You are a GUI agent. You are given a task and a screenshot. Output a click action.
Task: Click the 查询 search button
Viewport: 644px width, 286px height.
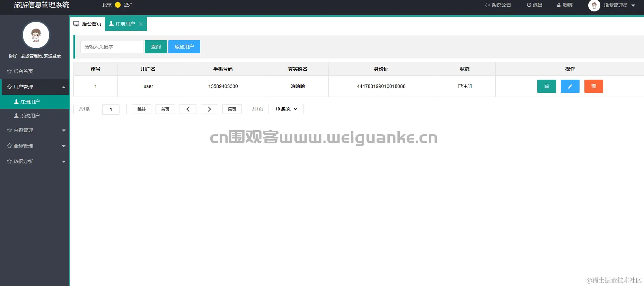pos(156,47)
